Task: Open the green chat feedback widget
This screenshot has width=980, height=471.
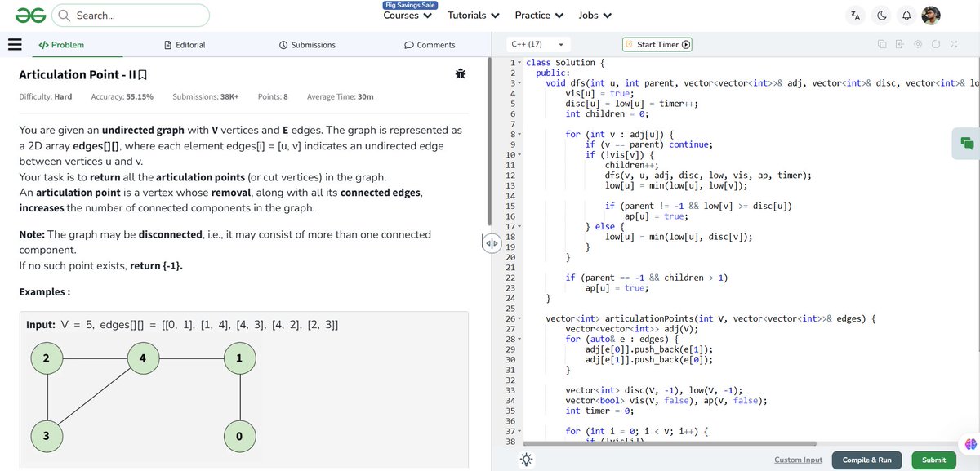Action: [967, 143]
